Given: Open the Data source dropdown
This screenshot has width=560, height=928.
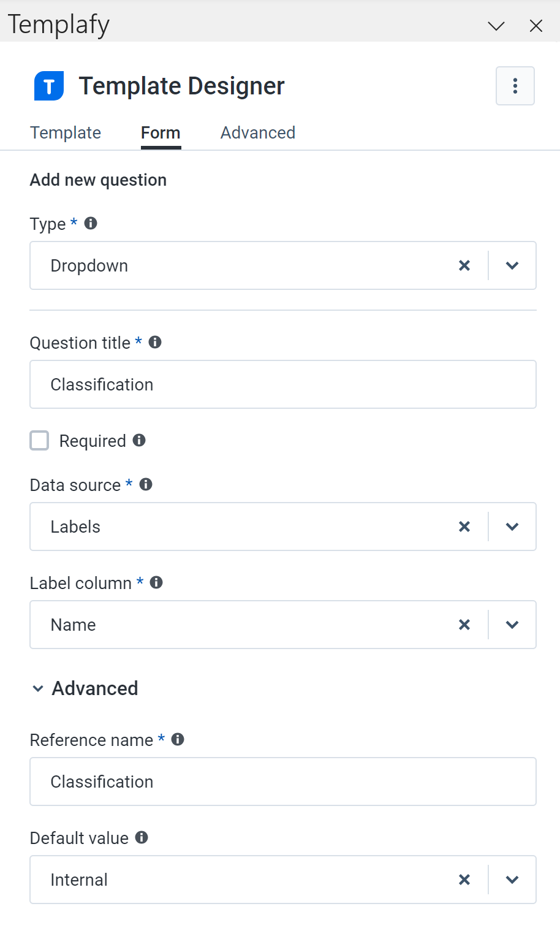Looking at the screenshot, I should click(512, 527).
